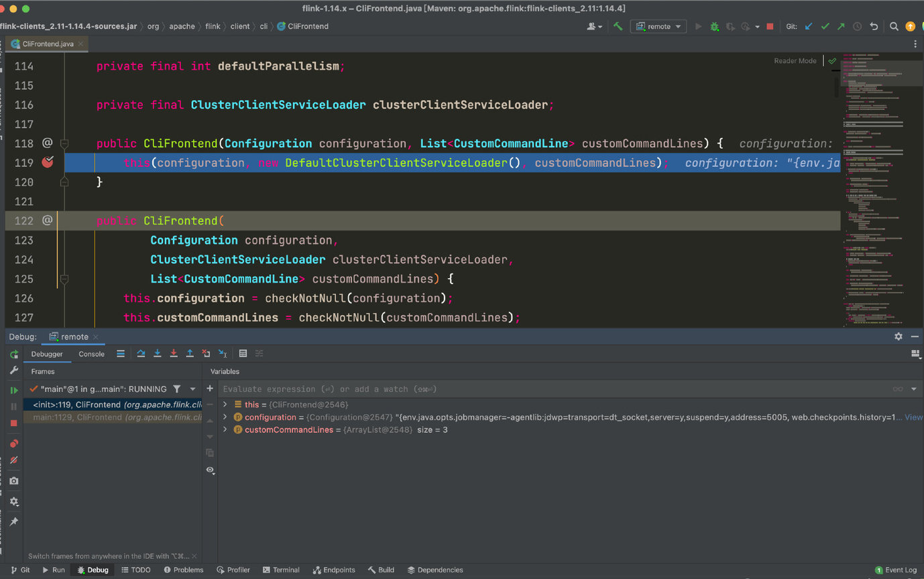924x579 pixels.
Task: Click the Step Over debugger icon
Action: tap(141, 354)
